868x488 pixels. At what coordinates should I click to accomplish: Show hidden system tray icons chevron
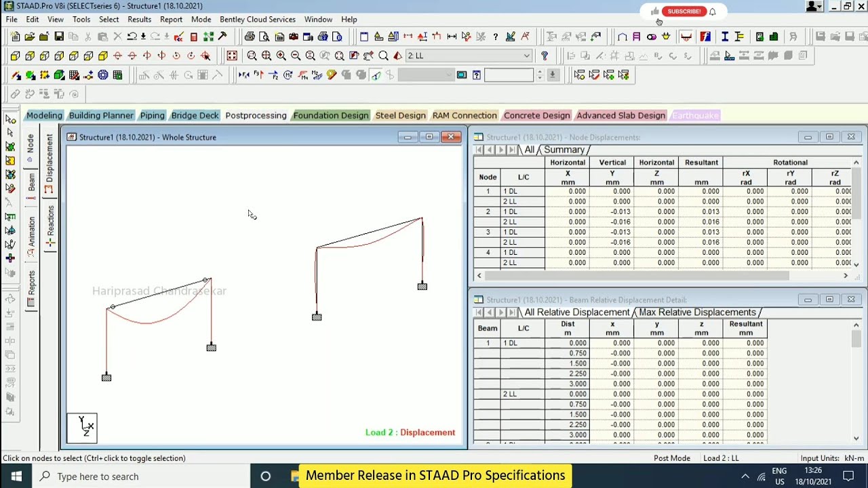[x=745, y=476]
